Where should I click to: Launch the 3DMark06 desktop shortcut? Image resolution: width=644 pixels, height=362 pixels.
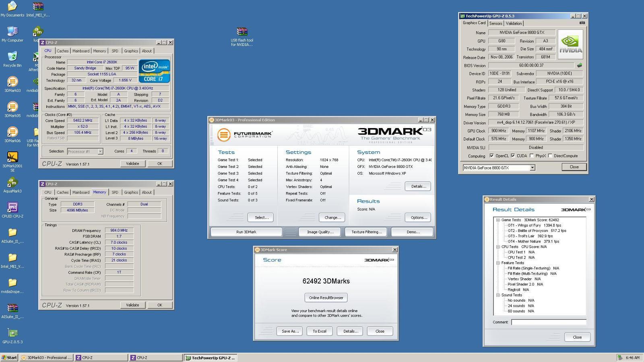tap(12, 134)
